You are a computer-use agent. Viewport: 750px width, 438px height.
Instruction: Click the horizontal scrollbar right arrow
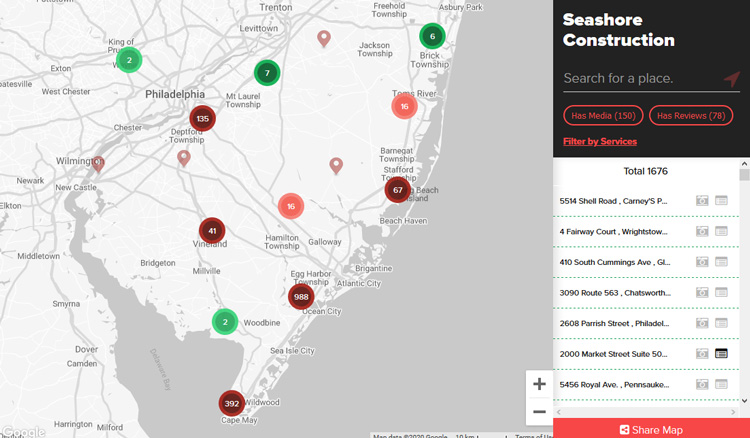733,412
